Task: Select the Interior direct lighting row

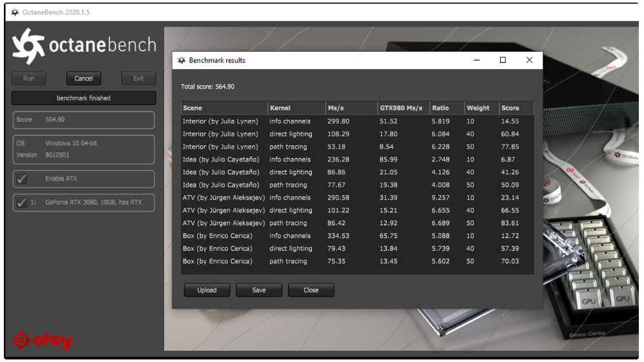Action: (357, 134)
